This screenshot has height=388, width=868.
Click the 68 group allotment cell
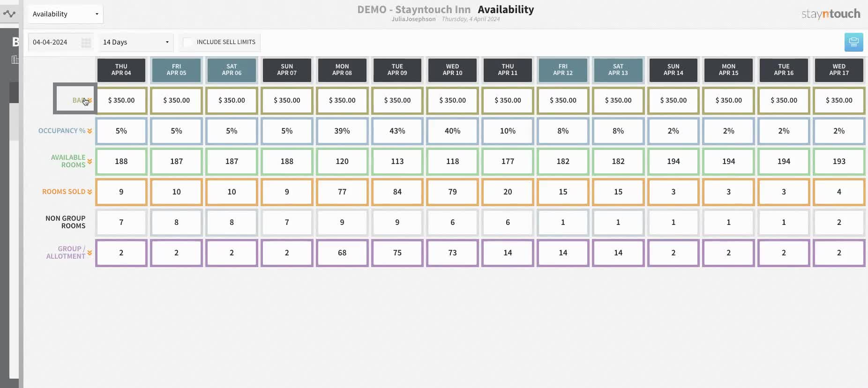coord(342,253)
